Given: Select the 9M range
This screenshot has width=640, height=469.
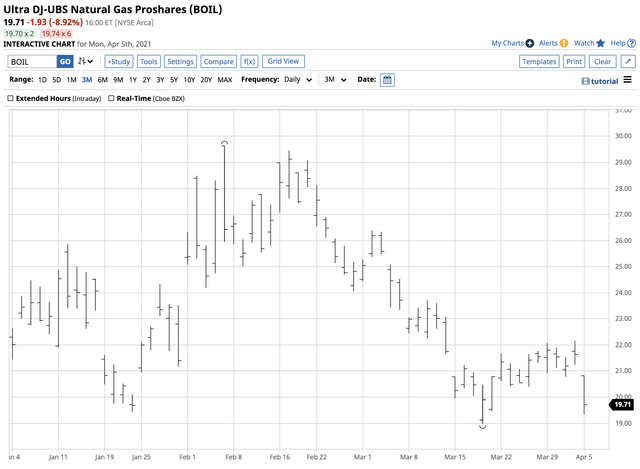Looking at the screenshot, I should click(118, 80).
